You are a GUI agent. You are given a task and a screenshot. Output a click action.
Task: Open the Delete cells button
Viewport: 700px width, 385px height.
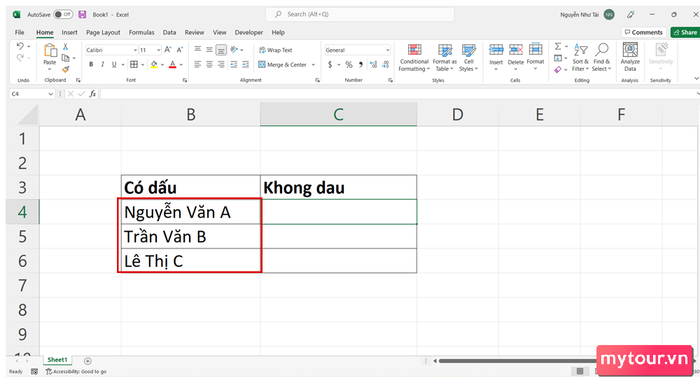(x=516, y=57)
